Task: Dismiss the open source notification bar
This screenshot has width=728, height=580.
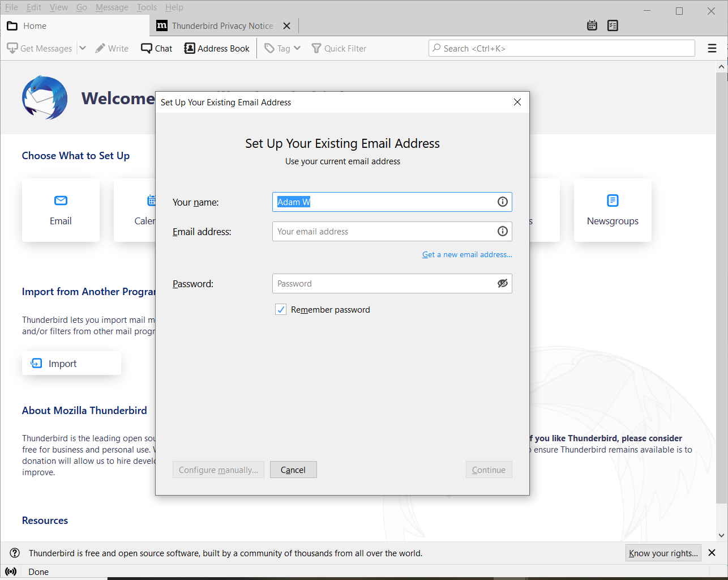Action: click(712, 553)
